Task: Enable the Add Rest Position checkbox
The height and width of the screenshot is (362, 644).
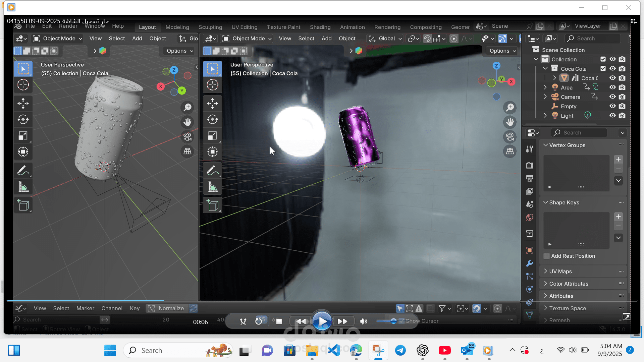Action: tap(547, 256)
